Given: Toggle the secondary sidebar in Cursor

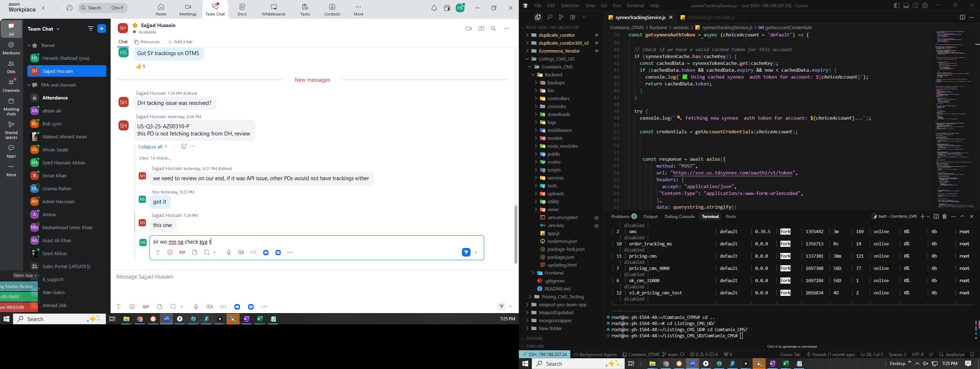Looking at the screenshot, I should [x=915, y=5].
